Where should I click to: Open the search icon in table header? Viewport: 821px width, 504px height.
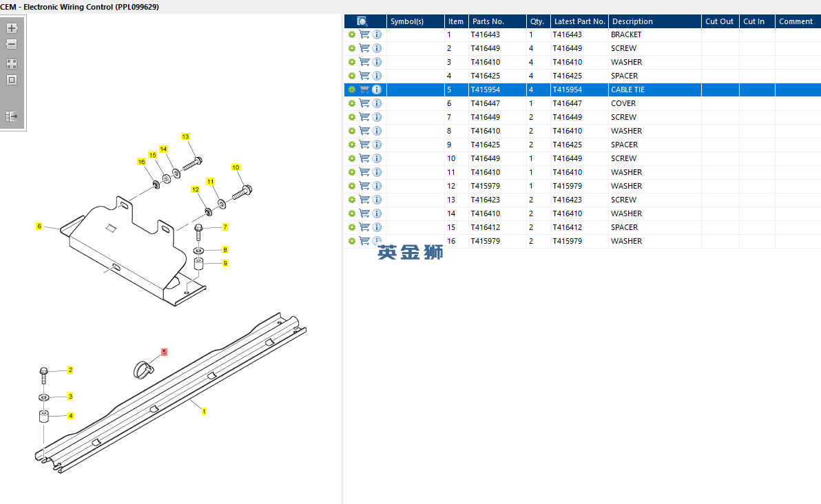tap(362, 21)
